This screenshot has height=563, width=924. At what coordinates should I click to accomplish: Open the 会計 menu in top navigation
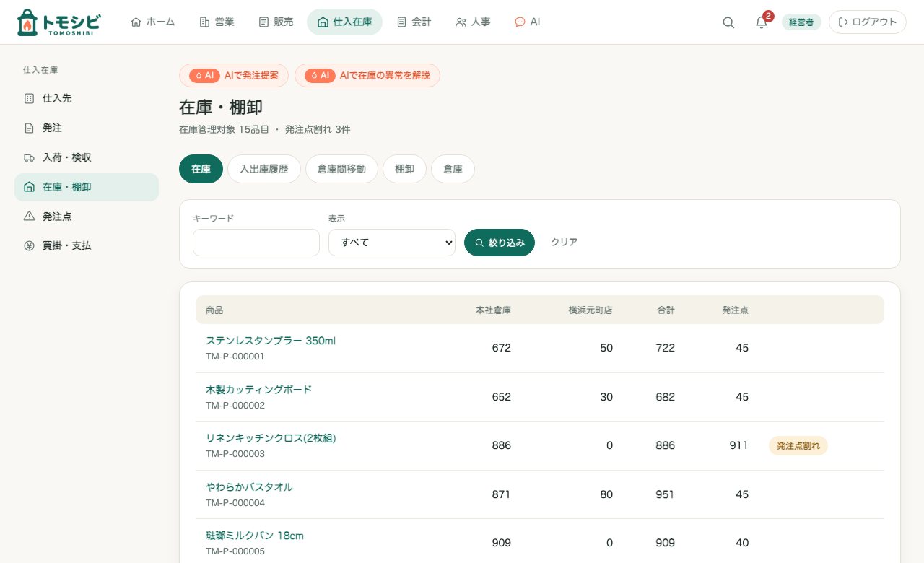[x=414, y=22]
